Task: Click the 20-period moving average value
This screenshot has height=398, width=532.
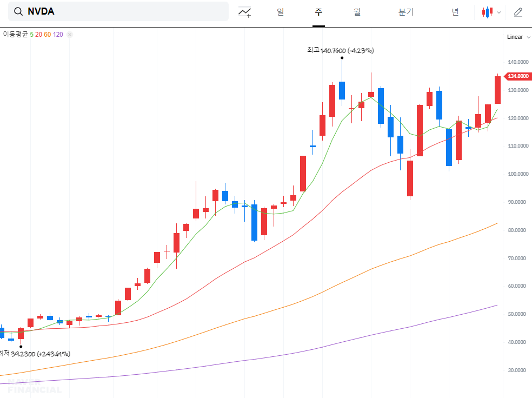Action: (38, 35)
